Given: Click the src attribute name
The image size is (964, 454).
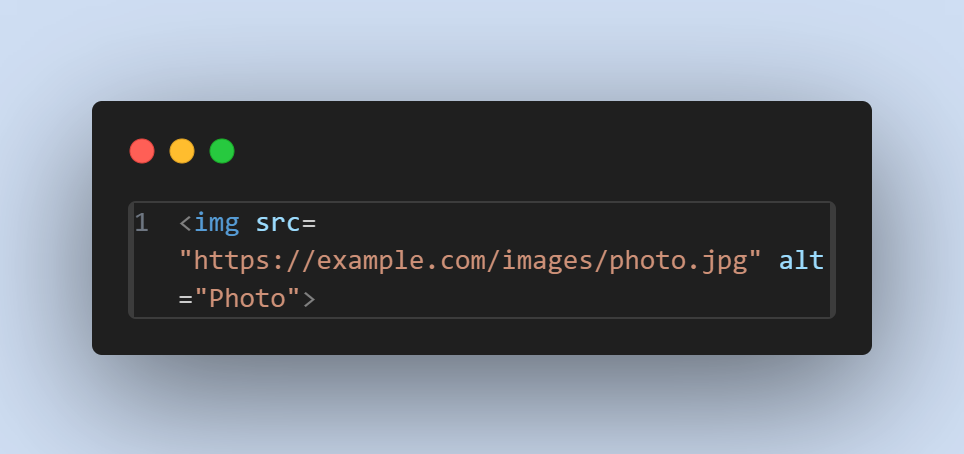Looking at the screenshot, I should 278,223.
